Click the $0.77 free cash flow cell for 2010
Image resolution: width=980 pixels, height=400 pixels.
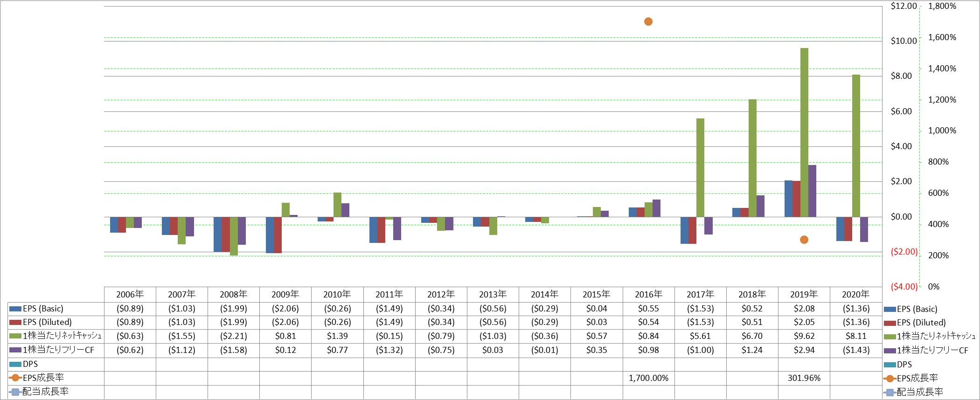coord(337,350)
